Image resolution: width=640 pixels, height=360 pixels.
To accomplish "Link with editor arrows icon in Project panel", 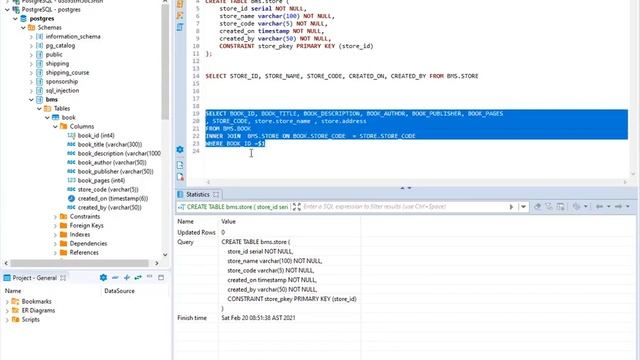I will 138,278.
